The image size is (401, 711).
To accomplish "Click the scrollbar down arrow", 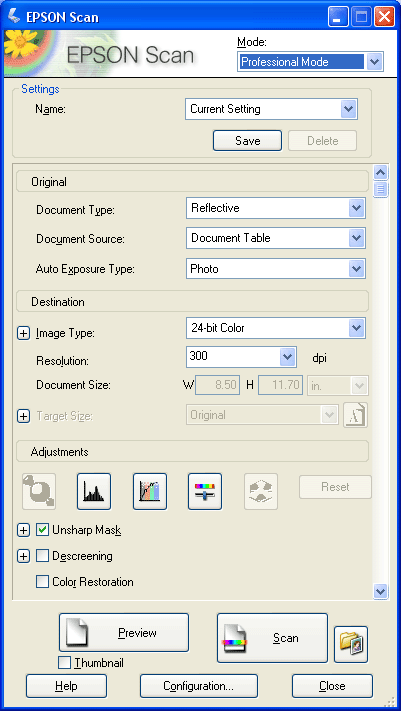I will click(x=380, y=591).
